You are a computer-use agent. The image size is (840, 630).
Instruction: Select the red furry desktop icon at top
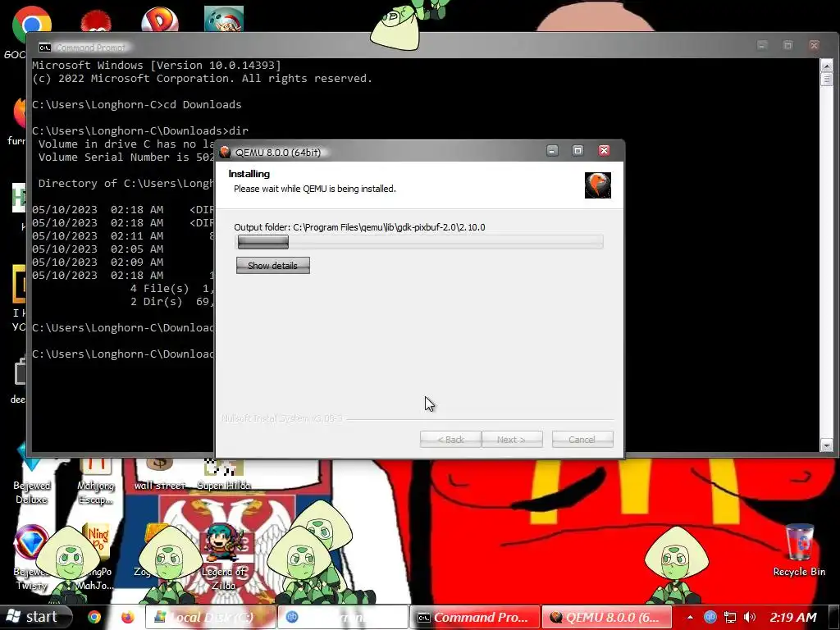coord(95,21)
